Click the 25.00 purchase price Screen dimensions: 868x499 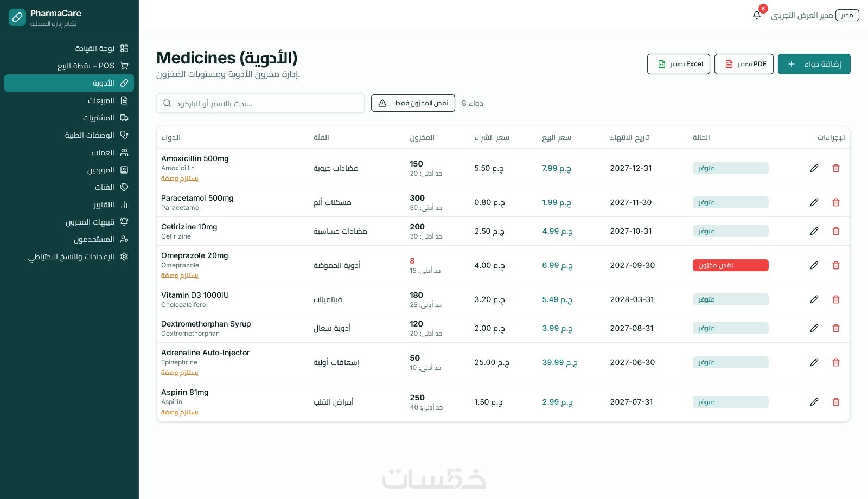coord(492,362)
